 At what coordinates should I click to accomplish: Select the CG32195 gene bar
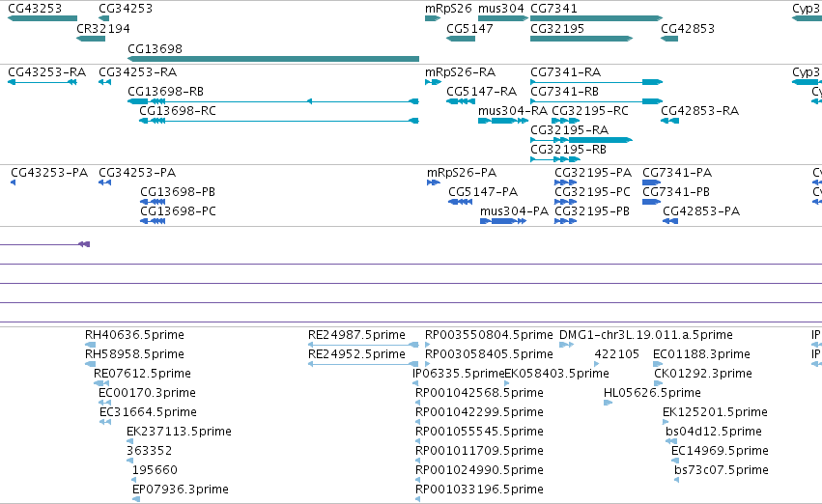[x=581, y=39]
